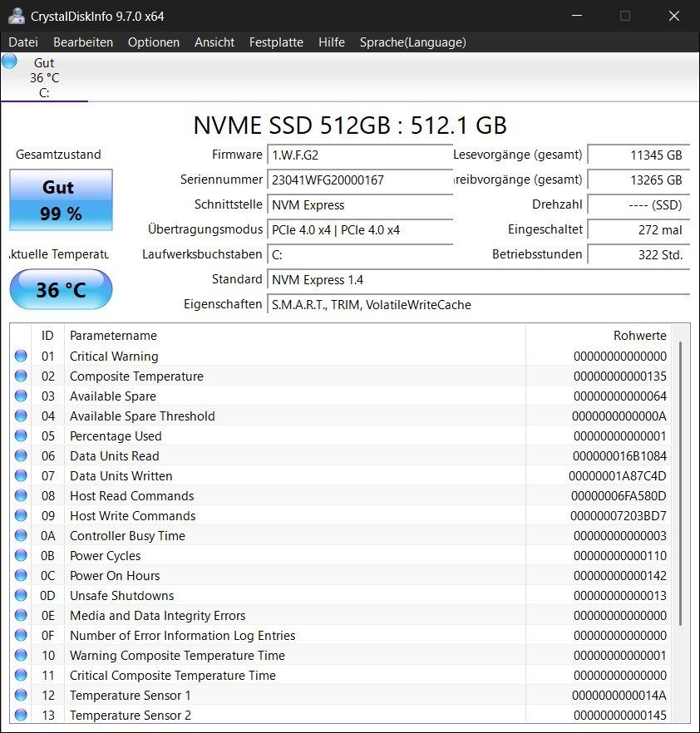Screen dimensions: 700x733
Task: Click the status dot beside Percentage Used
Action: 21,435
